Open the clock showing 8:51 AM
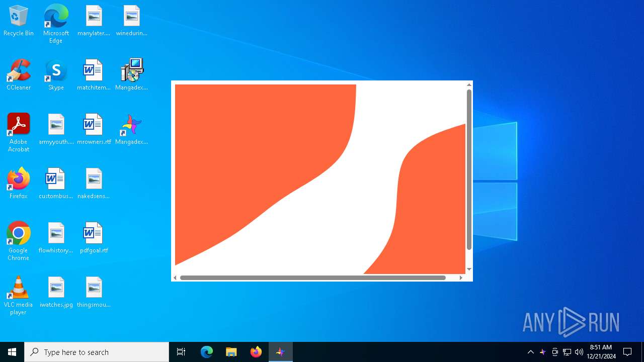644x362 pixels. pos(601,352)
